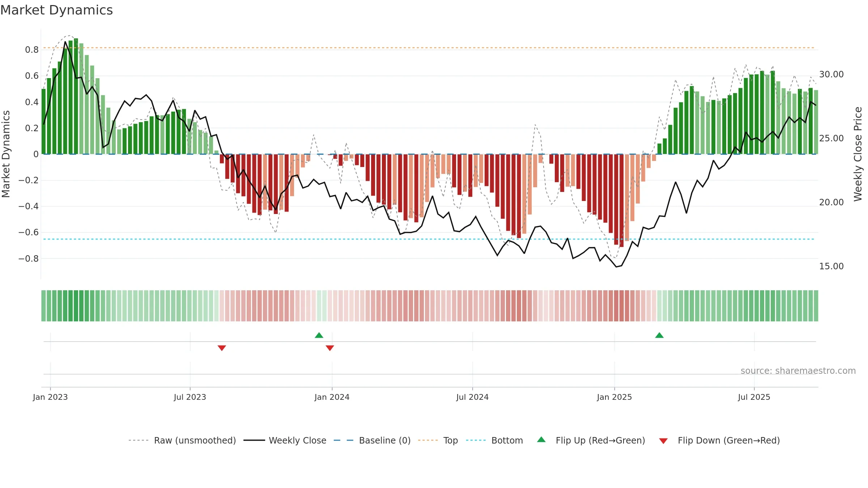Click the −0.4 left axis label
This screenshot has width=868, height=488.
point(29,206)
